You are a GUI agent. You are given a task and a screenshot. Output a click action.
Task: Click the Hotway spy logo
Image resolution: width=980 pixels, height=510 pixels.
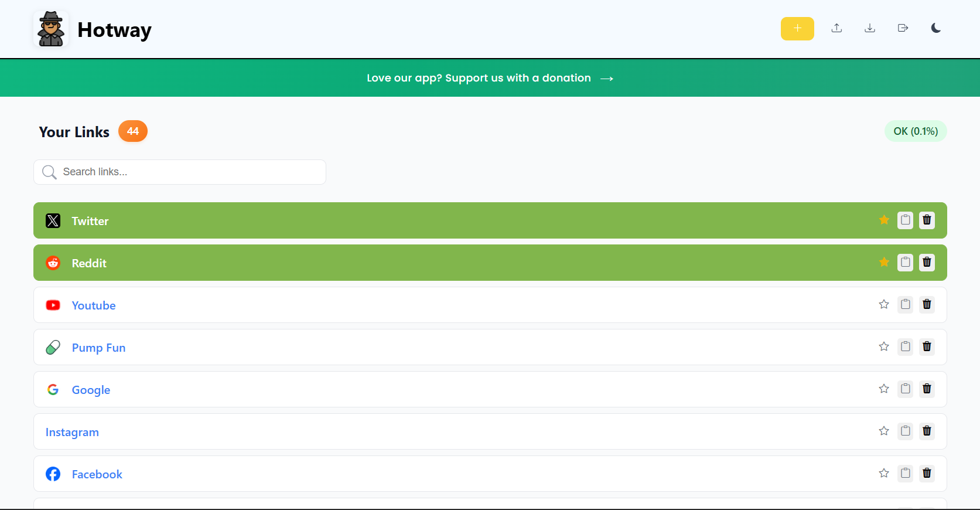coord(51,29)
